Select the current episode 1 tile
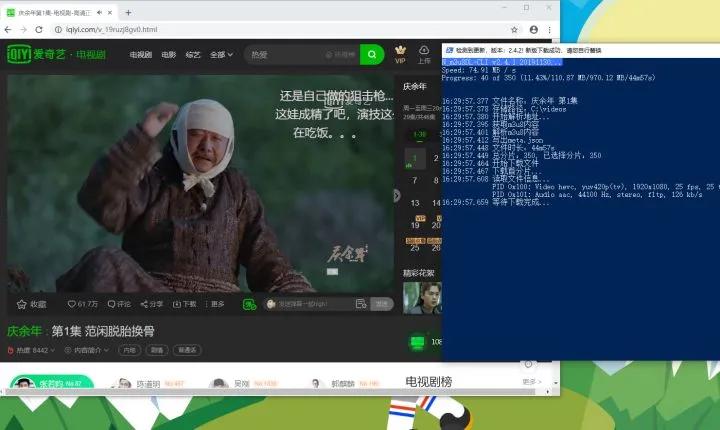720x430 pixels. pos(415,158)
